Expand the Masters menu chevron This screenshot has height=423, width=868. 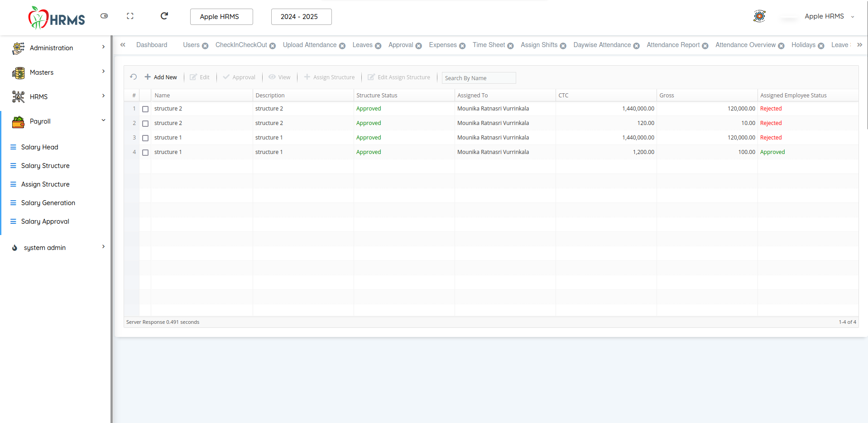(103, 72)
